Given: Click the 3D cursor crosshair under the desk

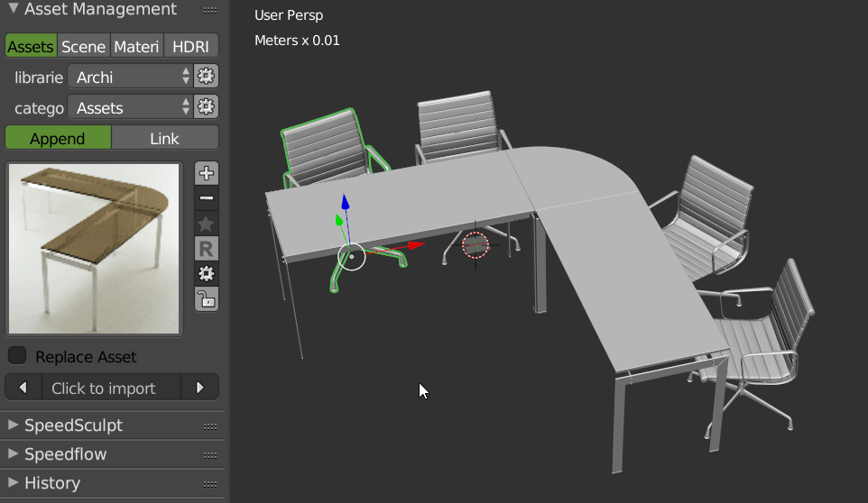Looking at the screenshot, I should [476, 245].
